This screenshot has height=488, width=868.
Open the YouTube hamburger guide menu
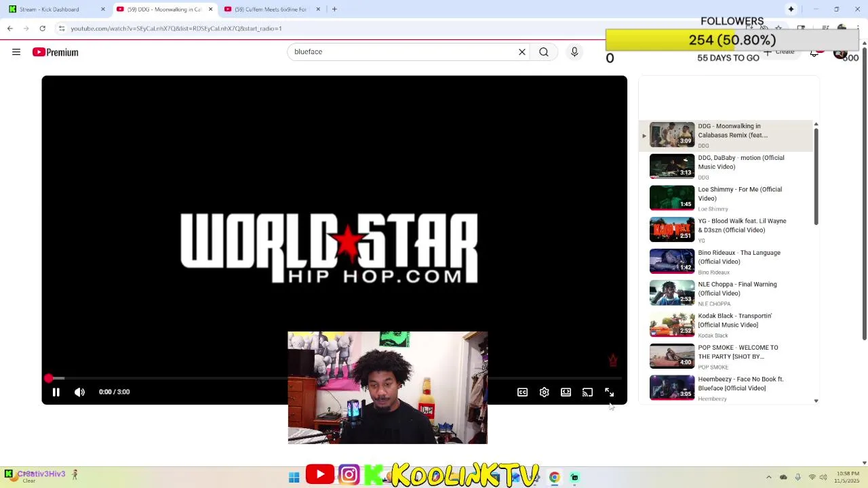tap(16, 52)
